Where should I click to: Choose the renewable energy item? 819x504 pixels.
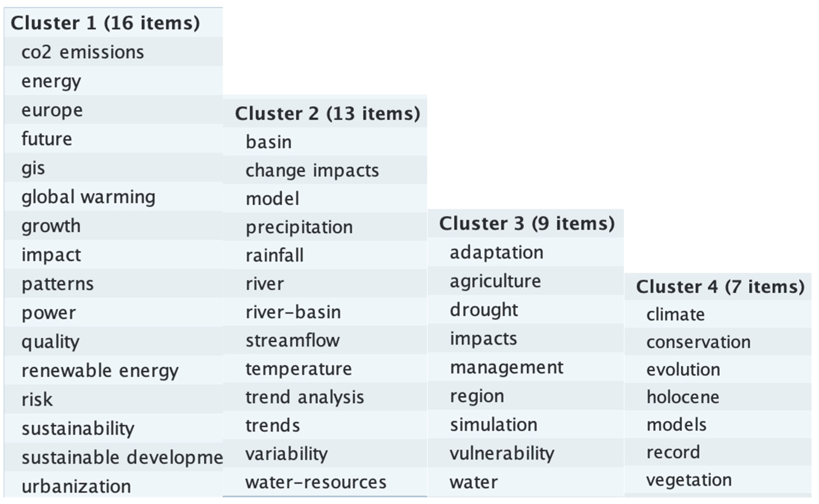click(x=113, y=370)
